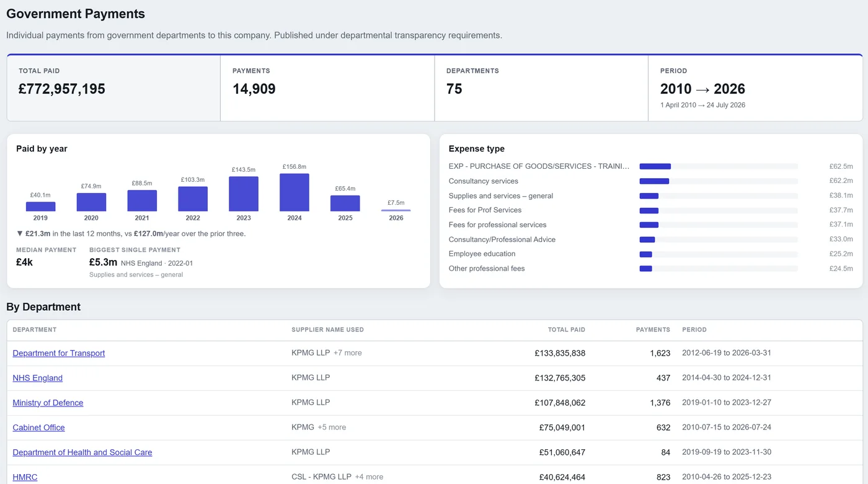The image size is (868, 484).
Task: Click the 'Fees for Prof Services' expense row
Action: click(650, 210)
